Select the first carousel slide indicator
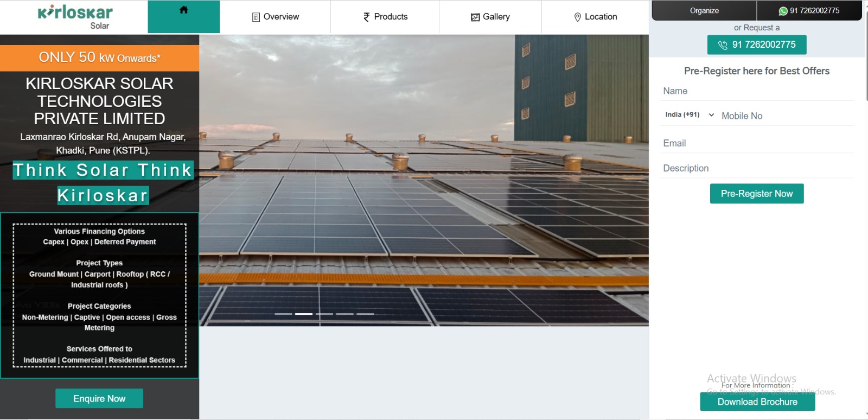 coord(283,314)
